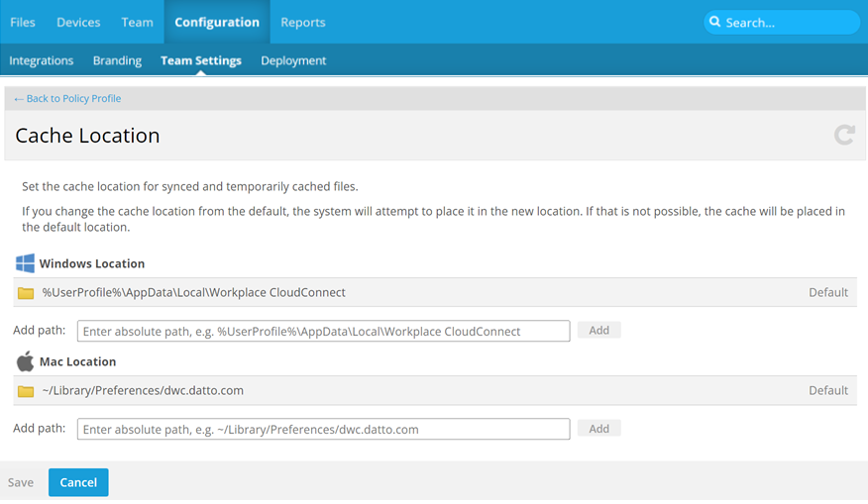Click the Windows logo icon
Screen dimensions: 868x504
(26, 263)
